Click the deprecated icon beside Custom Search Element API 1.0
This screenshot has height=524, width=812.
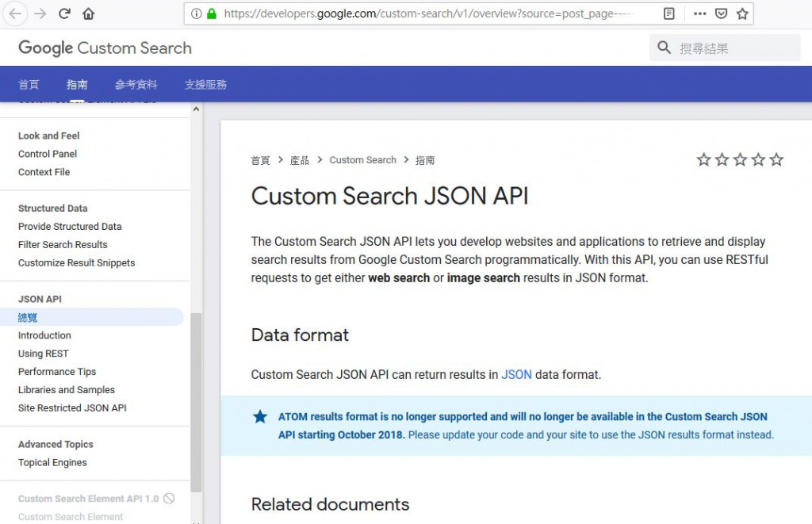pyautogui.click(x=169, y=498)
